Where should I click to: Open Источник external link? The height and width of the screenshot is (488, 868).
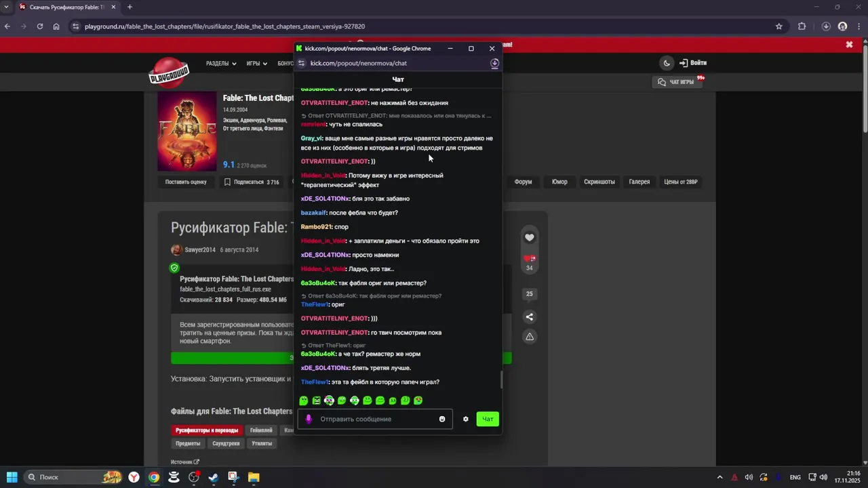click(x=185, y=462)
